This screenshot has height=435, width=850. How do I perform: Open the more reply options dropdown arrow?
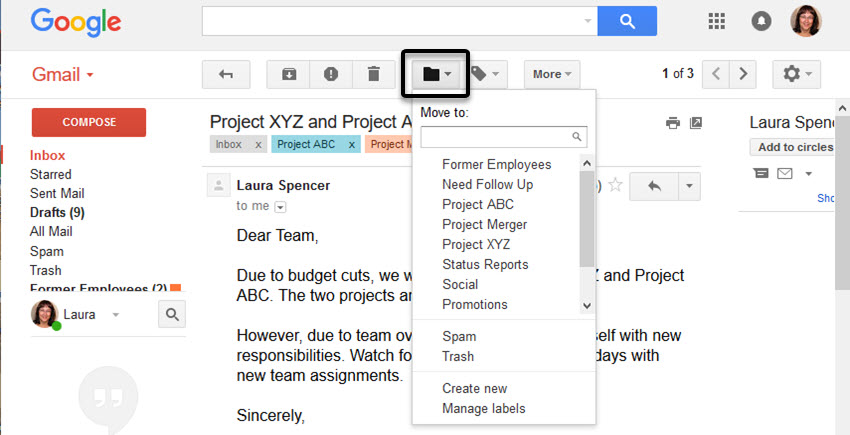689,186
